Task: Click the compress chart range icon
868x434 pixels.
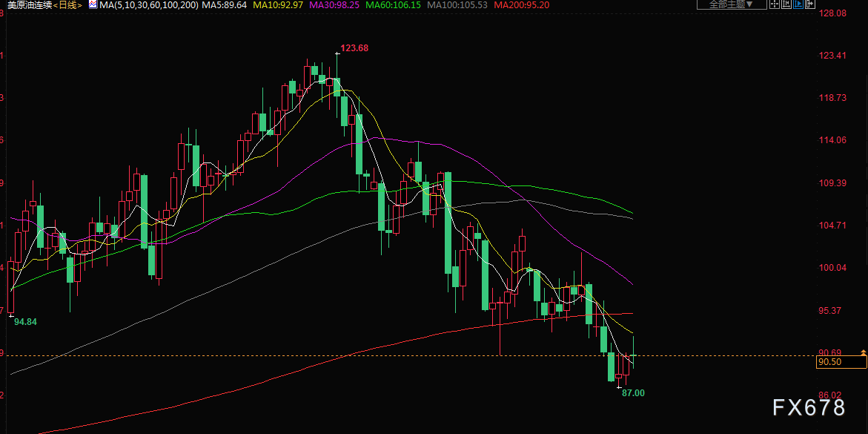Action: click(786, 4)
